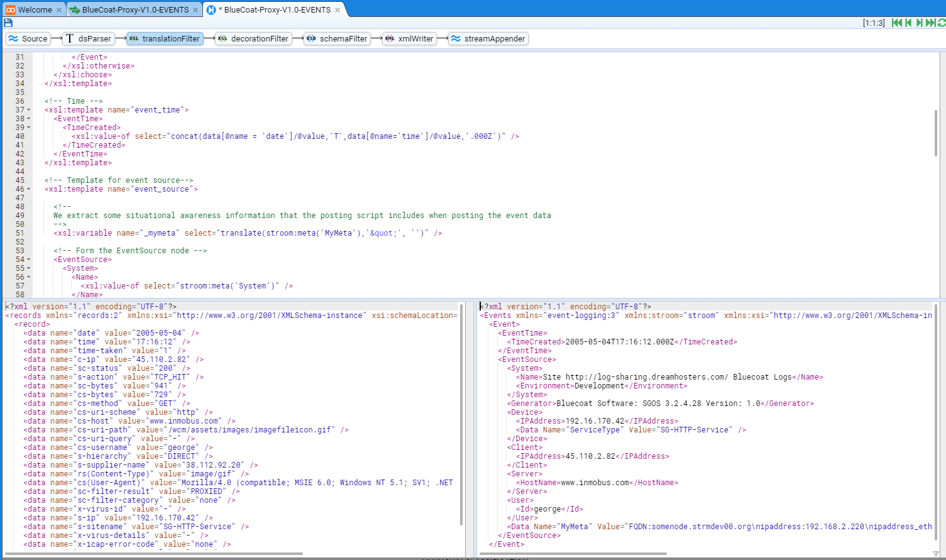This screenshot has width=946, height=560.
Task: Jump to last record with skip-to-end icon
Action: click(930, 23)
